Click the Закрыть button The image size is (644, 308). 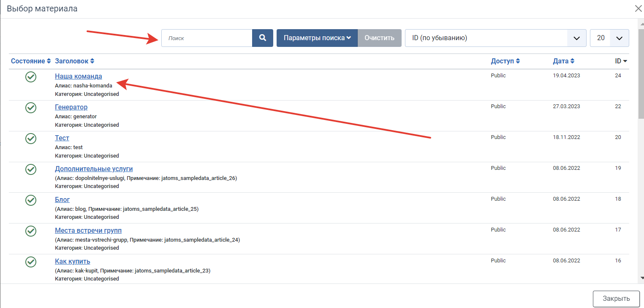(616, 299)
